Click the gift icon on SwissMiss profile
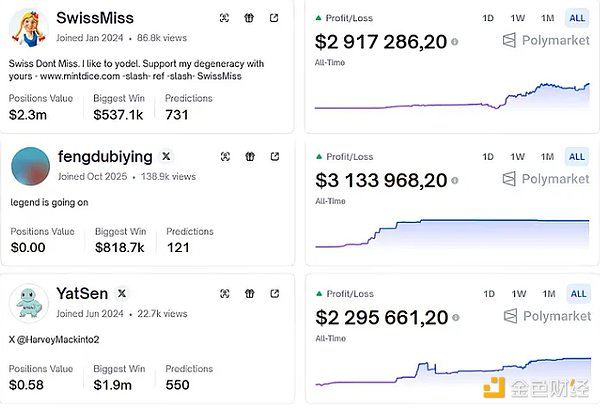Viewport: 600px width, 409px height. click(x=249, y=18)
